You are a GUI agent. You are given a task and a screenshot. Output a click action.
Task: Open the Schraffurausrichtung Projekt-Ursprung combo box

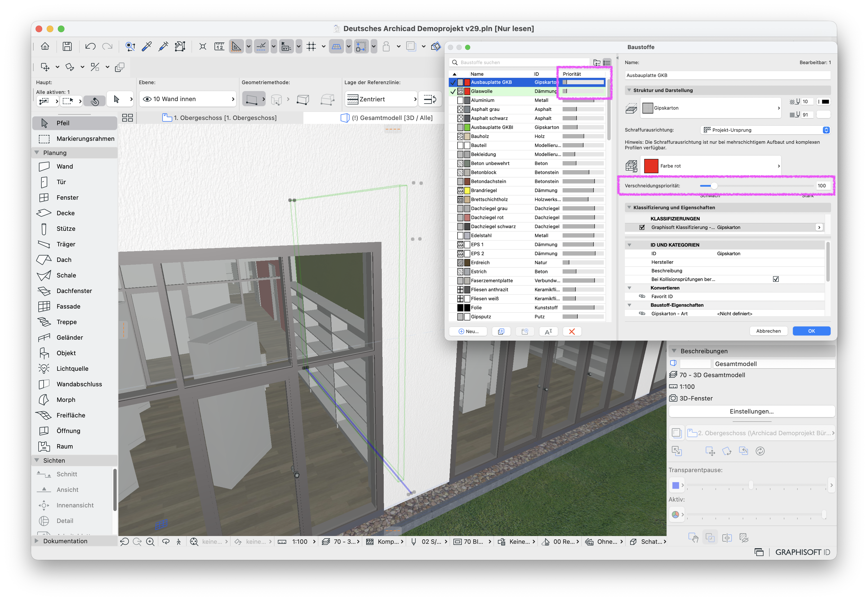[765, 130]
